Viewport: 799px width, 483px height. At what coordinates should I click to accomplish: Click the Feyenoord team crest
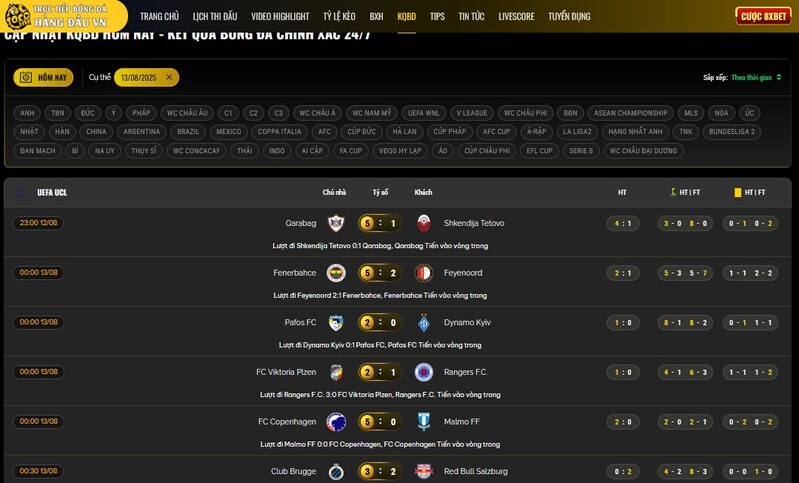point(423,273)
